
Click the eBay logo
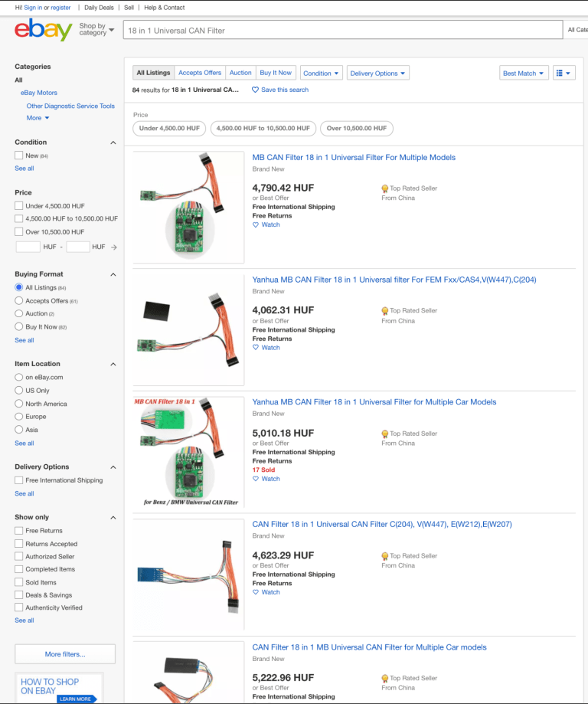tap(44, 31)
